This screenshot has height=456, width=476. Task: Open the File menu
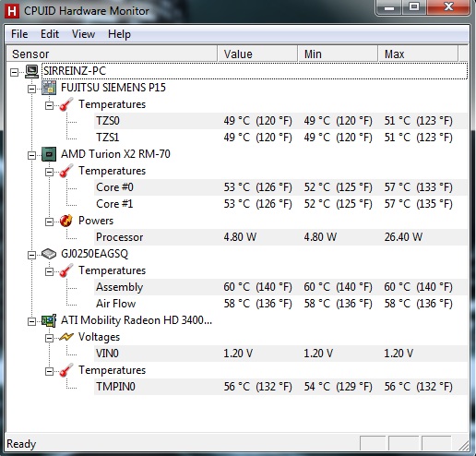[19, 34]
